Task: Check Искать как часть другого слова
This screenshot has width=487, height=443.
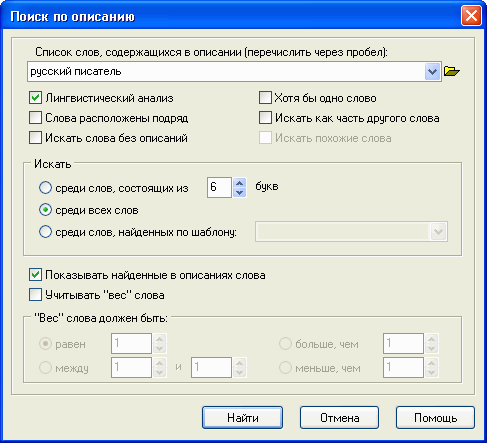Action: click(x=265, y=118)
